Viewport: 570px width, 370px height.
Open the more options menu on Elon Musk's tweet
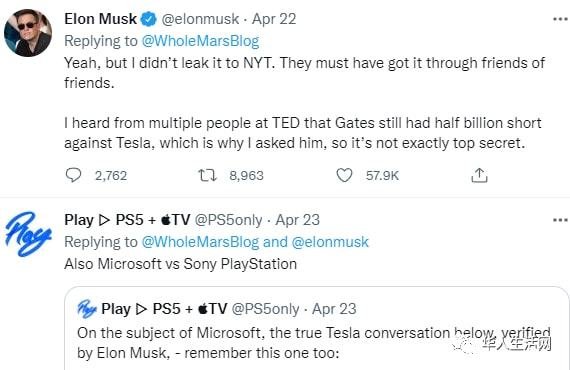pyautogui.click(x=560, y=19)
